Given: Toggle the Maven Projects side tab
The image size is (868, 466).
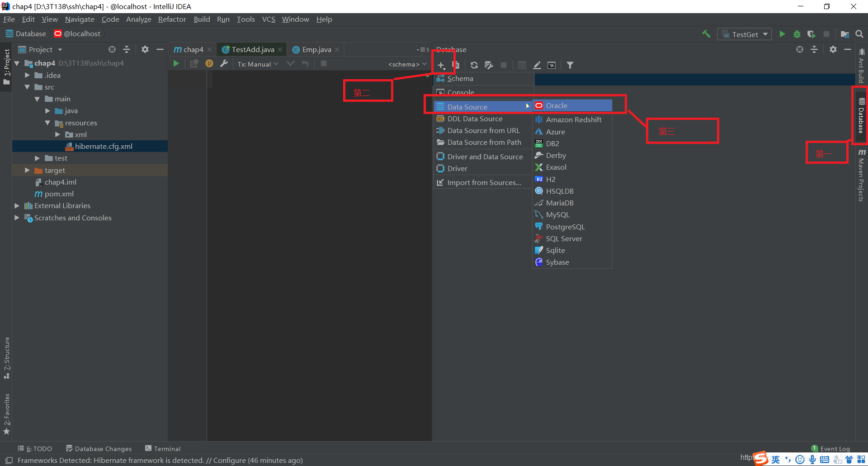Looking at the screenshot, I should click(861, 175).
